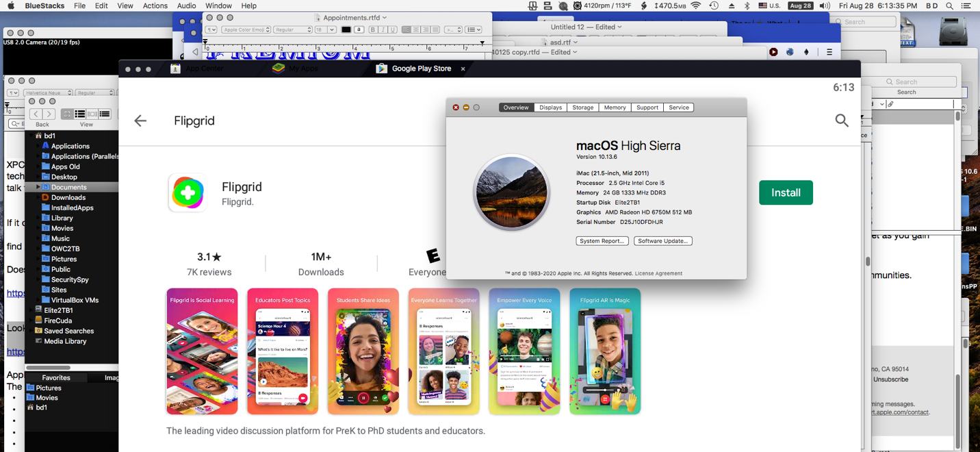Click the Play Store search magnifier icon
This screenshot has width=980, height=452.
pyautogui.click(x=842, y=121)
